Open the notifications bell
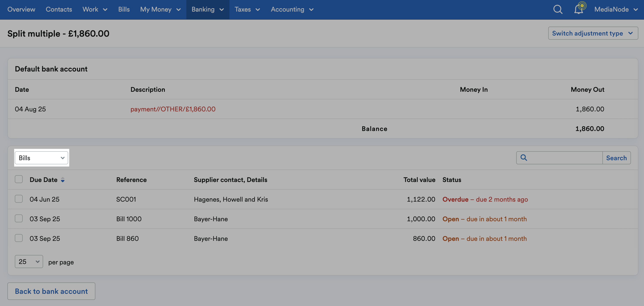The width and height of the screenshot is (644, 306). pyautogui.click(x=579, y=9)
